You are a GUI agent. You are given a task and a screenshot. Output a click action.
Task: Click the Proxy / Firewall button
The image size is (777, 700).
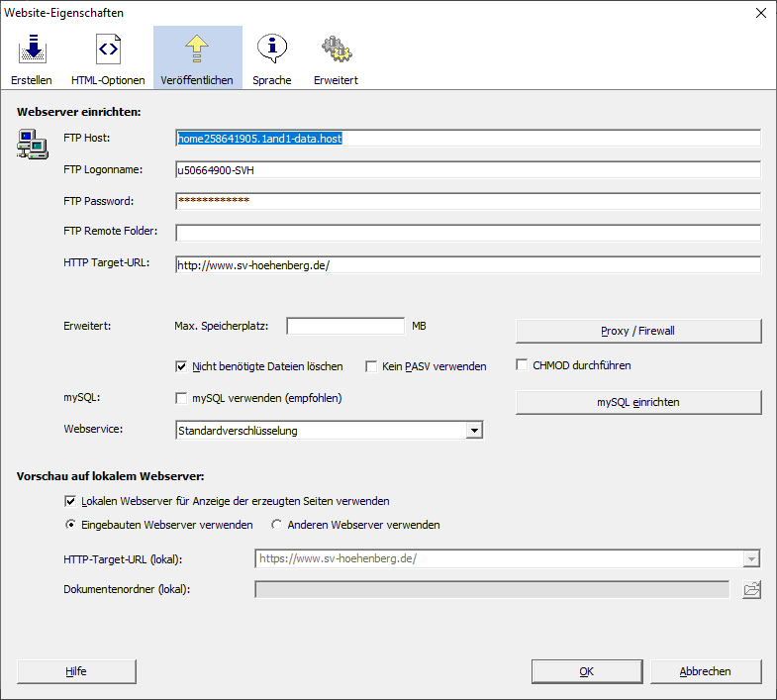click(637, 331)
